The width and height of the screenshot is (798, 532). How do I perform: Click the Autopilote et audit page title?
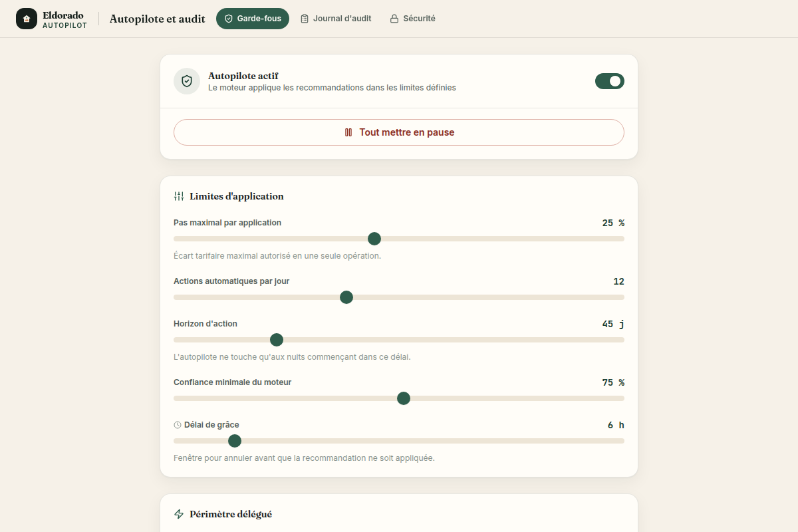(158, 19)
